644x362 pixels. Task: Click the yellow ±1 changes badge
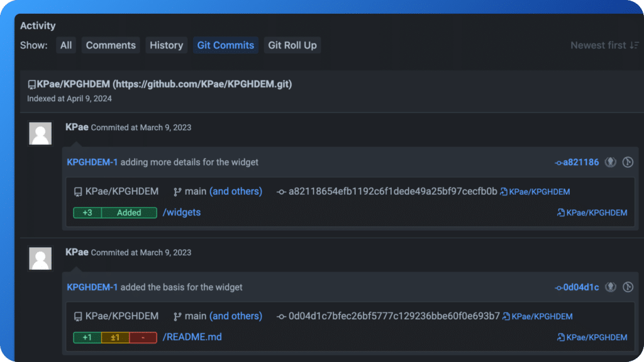pos(116,337)
